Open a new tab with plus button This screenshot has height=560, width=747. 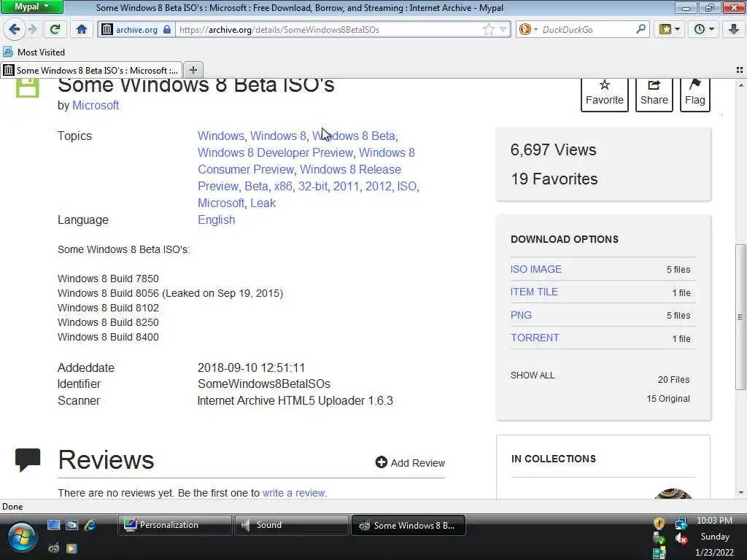[x=193, y=71]
